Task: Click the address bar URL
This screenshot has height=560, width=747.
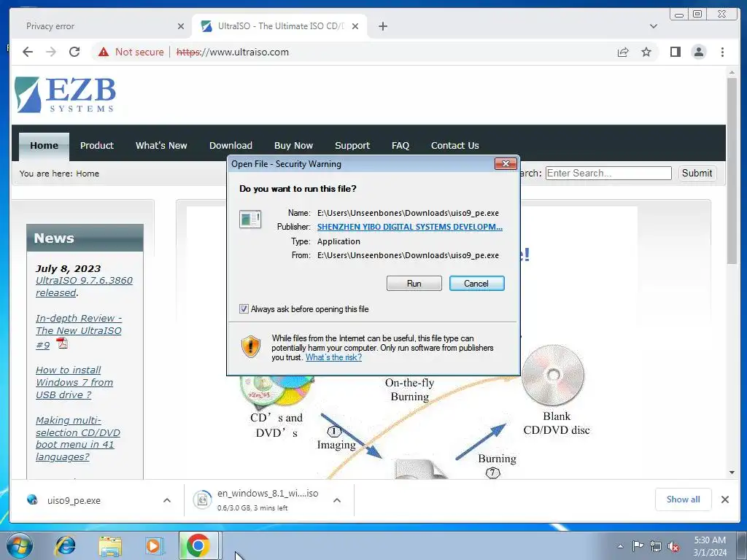Action: (x=233, y=52)
